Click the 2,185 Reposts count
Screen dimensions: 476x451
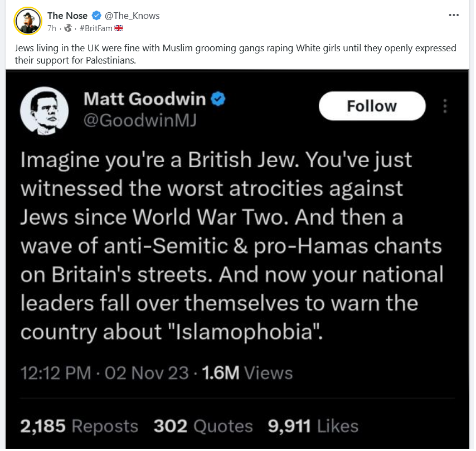79,426
